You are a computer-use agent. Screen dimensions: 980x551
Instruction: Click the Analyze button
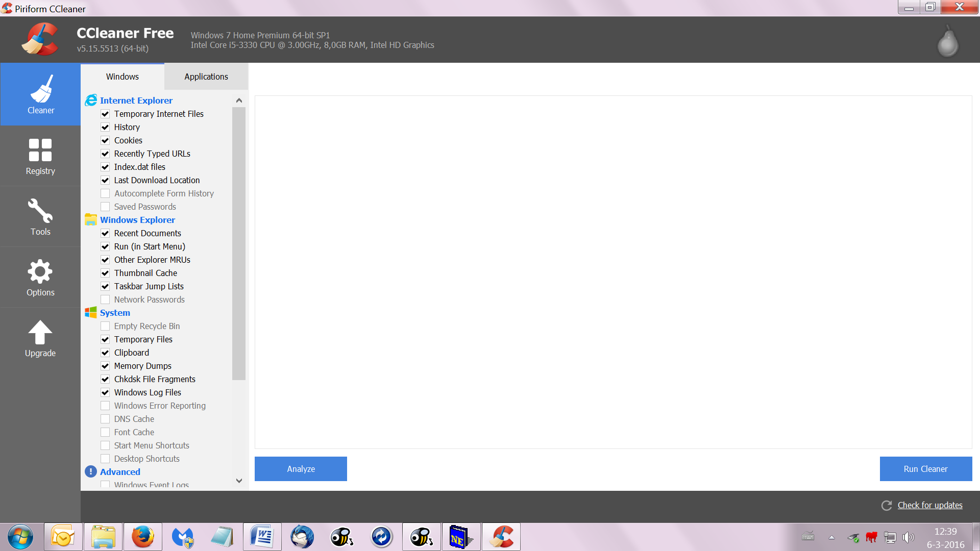click(301, 469)
